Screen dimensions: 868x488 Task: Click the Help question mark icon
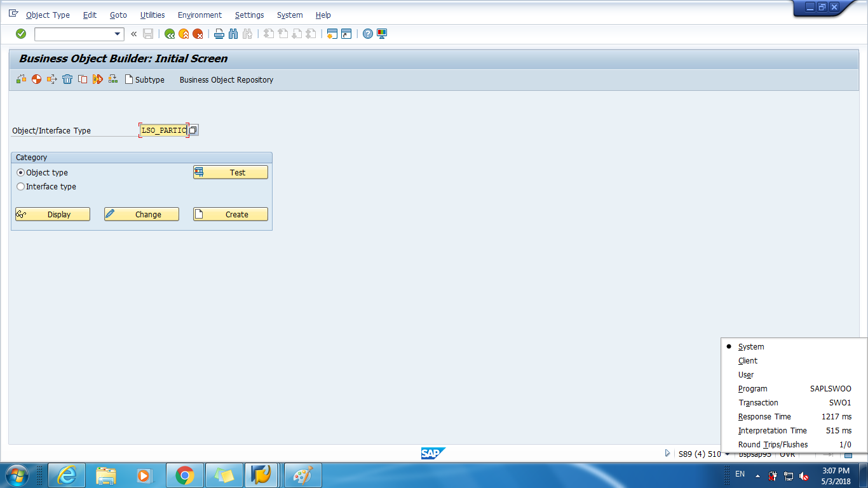pos(367,34)
